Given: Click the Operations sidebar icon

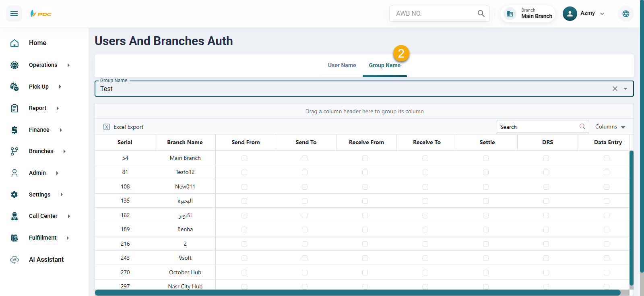Looking at the screenshot, I should 14,65.
